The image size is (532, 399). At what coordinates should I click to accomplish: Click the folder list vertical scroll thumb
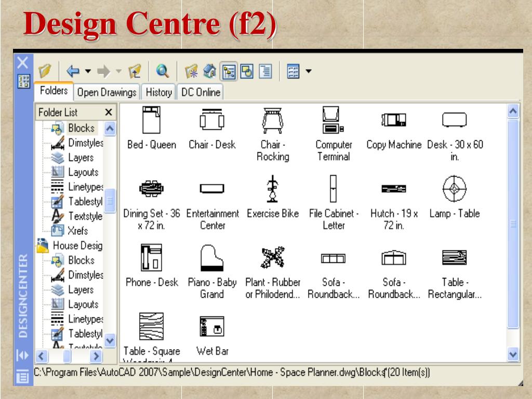[110, 201]
